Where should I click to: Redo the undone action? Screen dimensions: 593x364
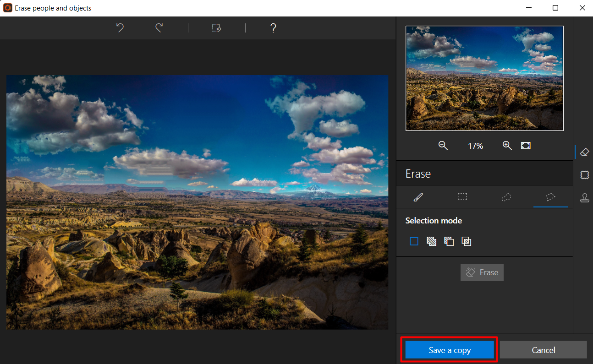(x=159, y=28)
